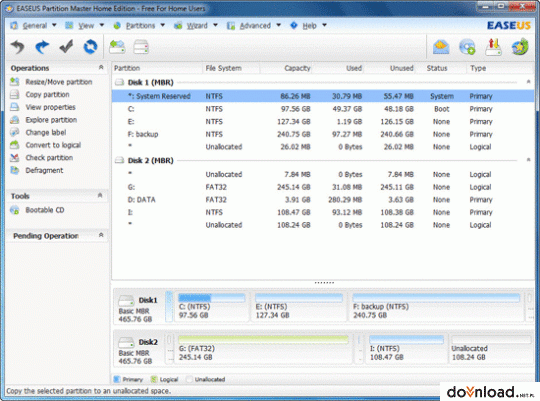Collapse the Operations panel
The width and height of the screenshot is (540, 401).
pyautogui.click(x=101, y=67)
